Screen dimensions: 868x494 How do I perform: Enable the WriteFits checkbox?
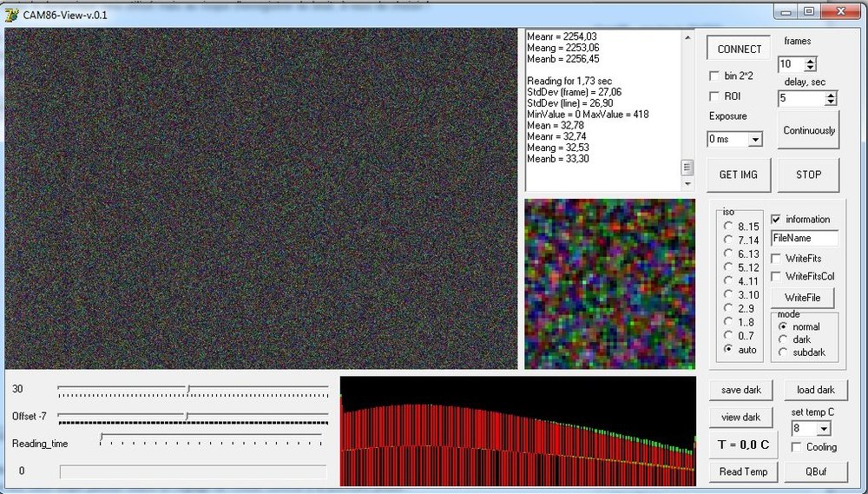pyautogui.click(x=776, y=259)
